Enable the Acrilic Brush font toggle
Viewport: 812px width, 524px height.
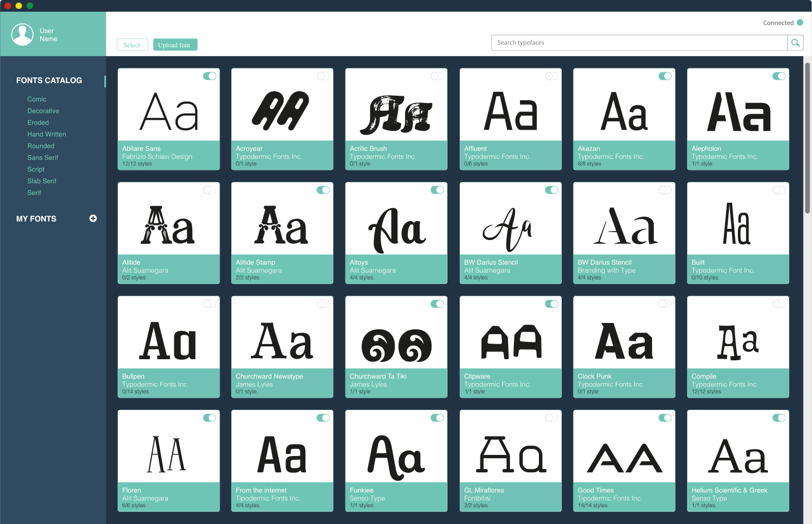437,76
